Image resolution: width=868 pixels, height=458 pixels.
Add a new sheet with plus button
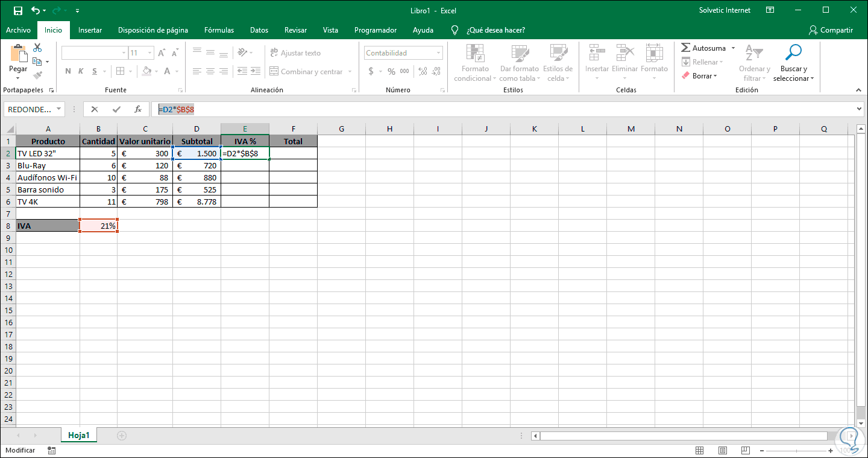(x=122, y=435)
